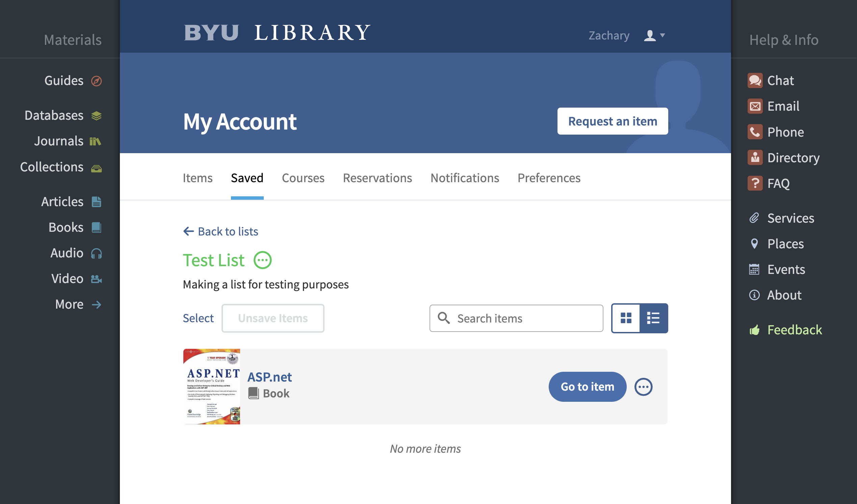Switch to grid view layout
The image size is (857, 504).
coord(626,318)
